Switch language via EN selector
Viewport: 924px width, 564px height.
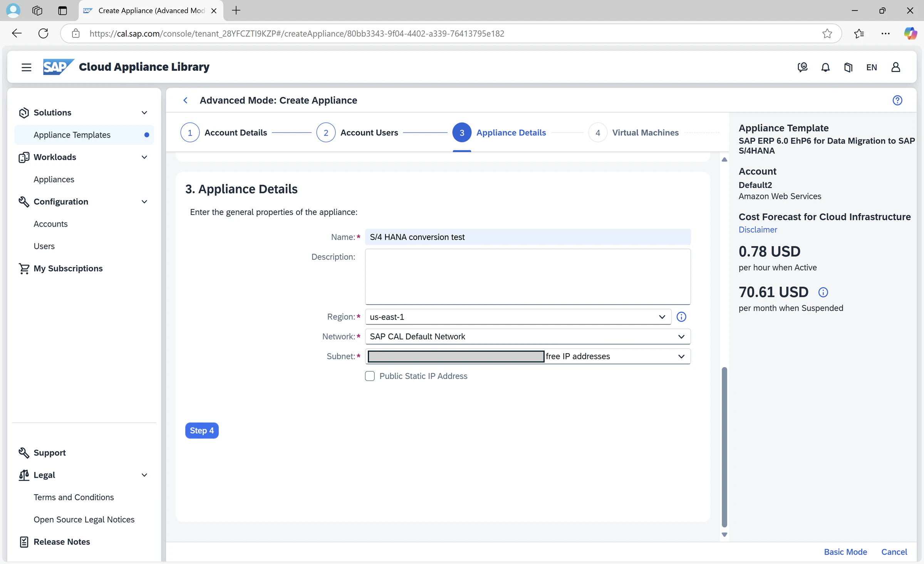click(x=872, y=67)
